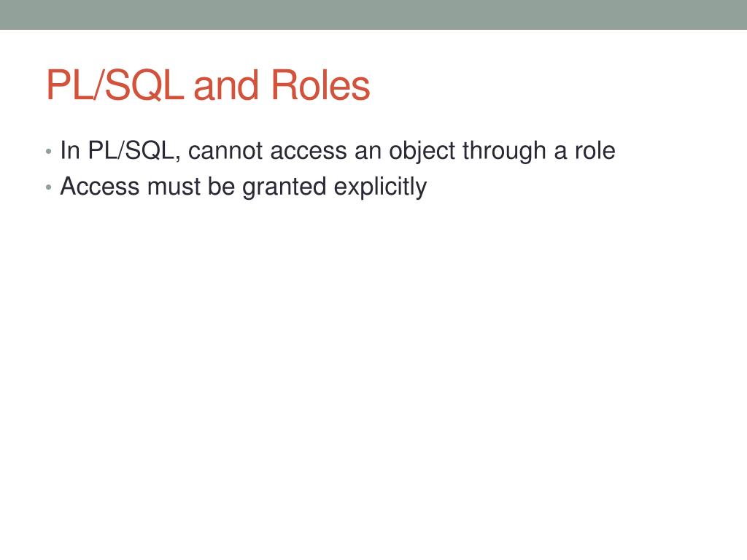Click the word 'and' in the title

(x=226, y=86)
